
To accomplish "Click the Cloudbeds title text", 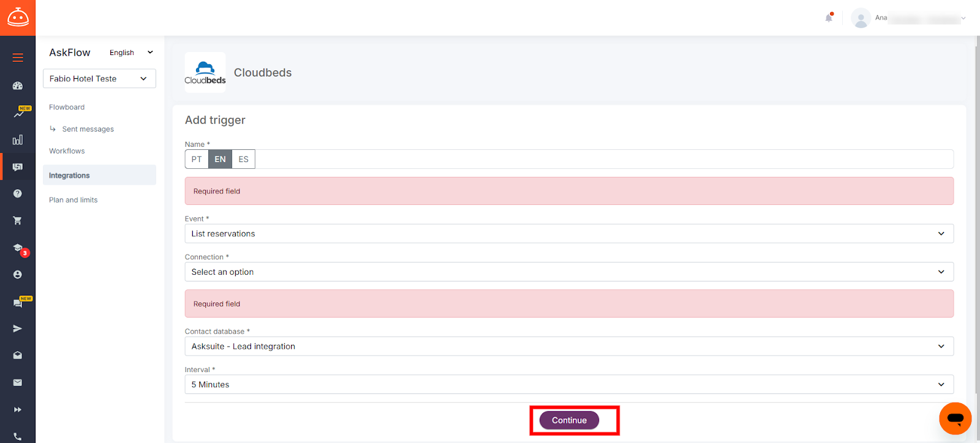I will [263, 72].
